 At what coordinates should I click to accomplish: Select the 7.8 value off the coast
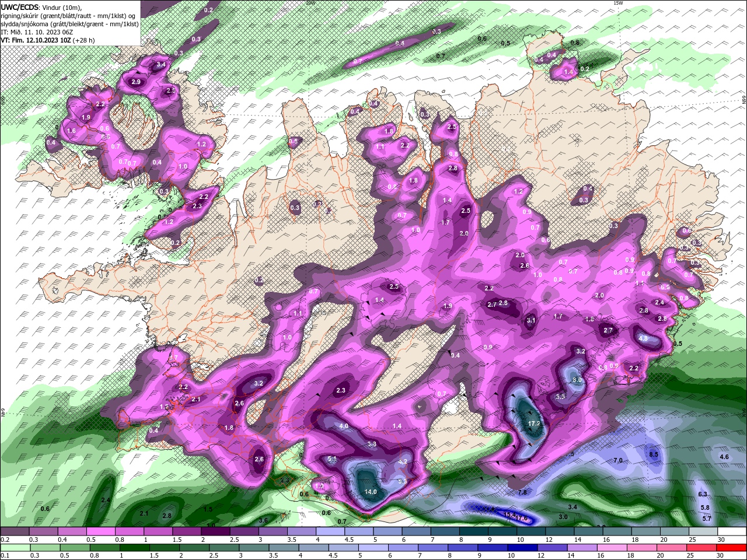(522, 492)
